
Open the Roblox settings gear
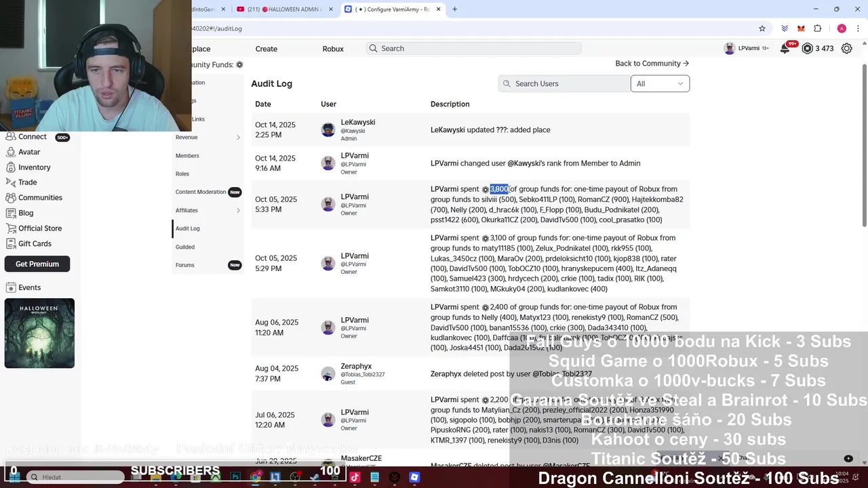846,48
